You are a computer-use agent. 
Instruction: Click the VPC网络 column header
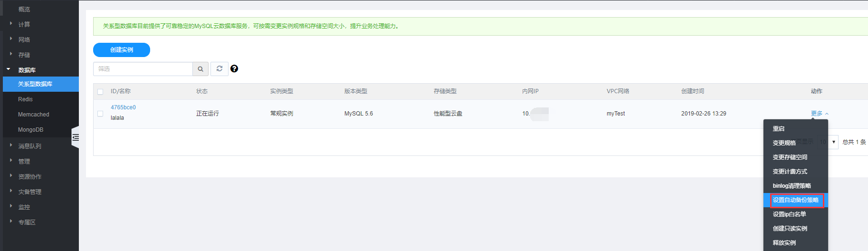coord(618,91)
